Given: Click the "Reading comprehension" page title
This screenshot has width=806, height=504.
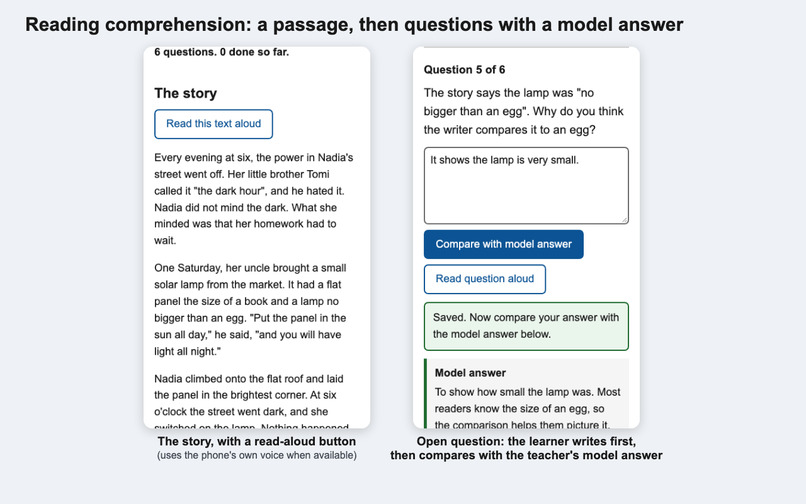Looking at the screenshot, I should (x=354, y=25).
